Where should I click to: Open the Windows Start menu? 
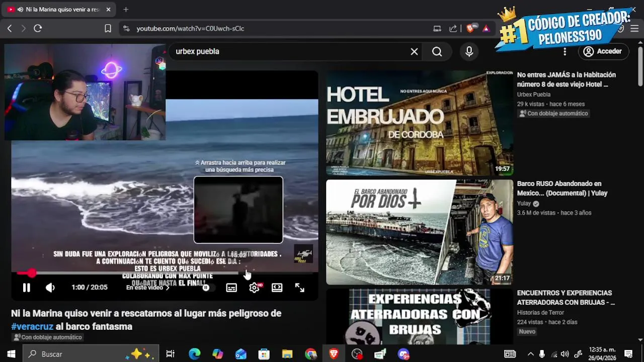[11, 354]
